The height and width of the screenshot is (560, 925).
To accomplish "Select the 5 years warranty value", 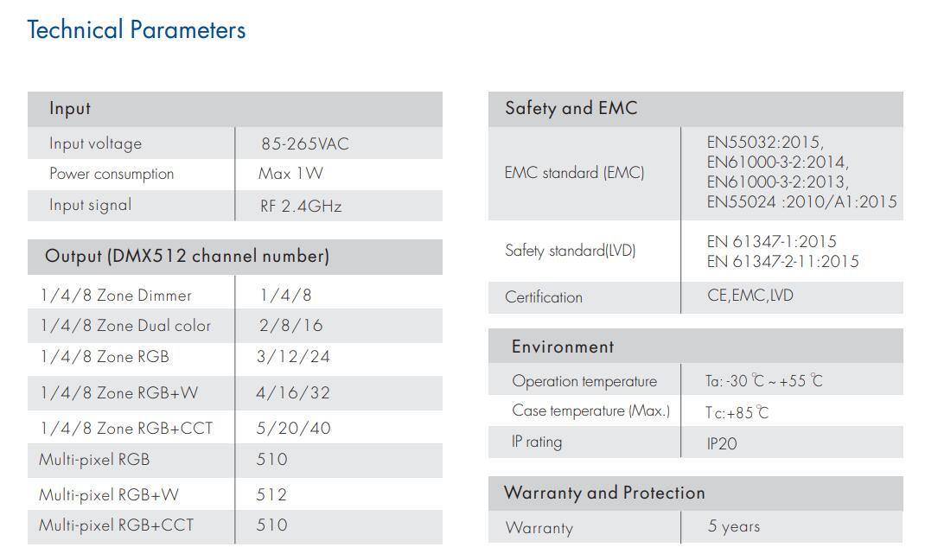I will click(734, 526).
